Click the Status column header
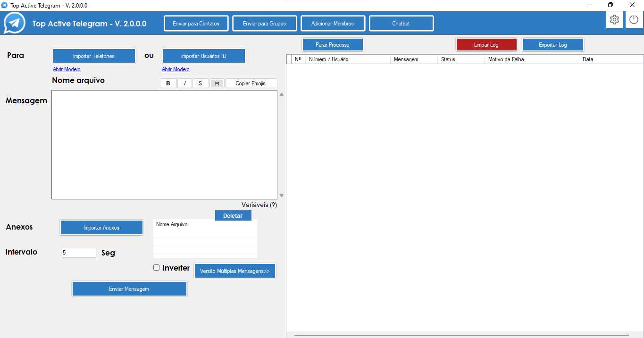 [x=461, y=59]
